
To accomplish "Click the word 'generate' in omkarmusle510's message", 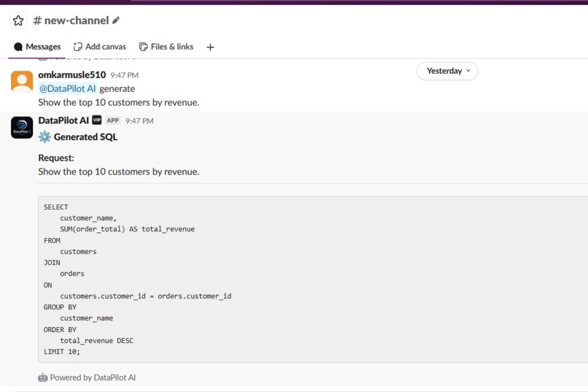I will tap(117, 89).
